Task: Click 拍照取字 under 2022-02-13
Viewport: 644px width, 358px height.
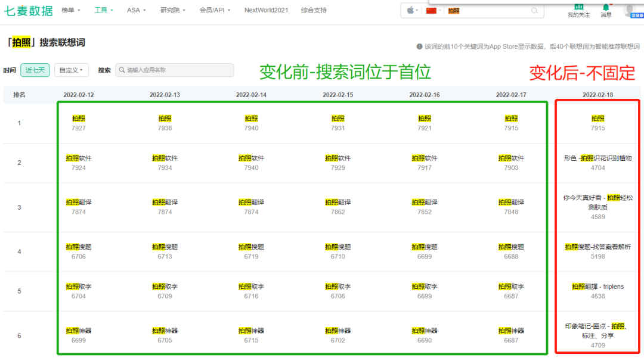Action: click(x=165, y=287)
